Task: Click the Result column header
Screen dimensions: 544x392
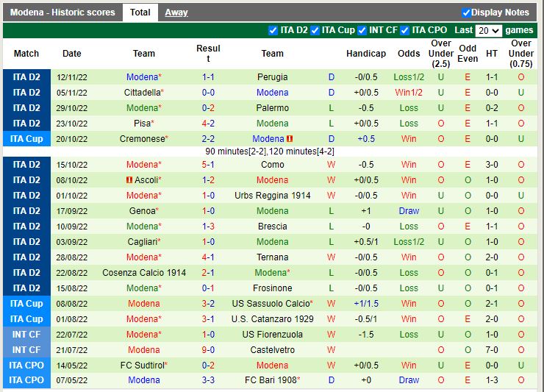Action: pos(208,54)
